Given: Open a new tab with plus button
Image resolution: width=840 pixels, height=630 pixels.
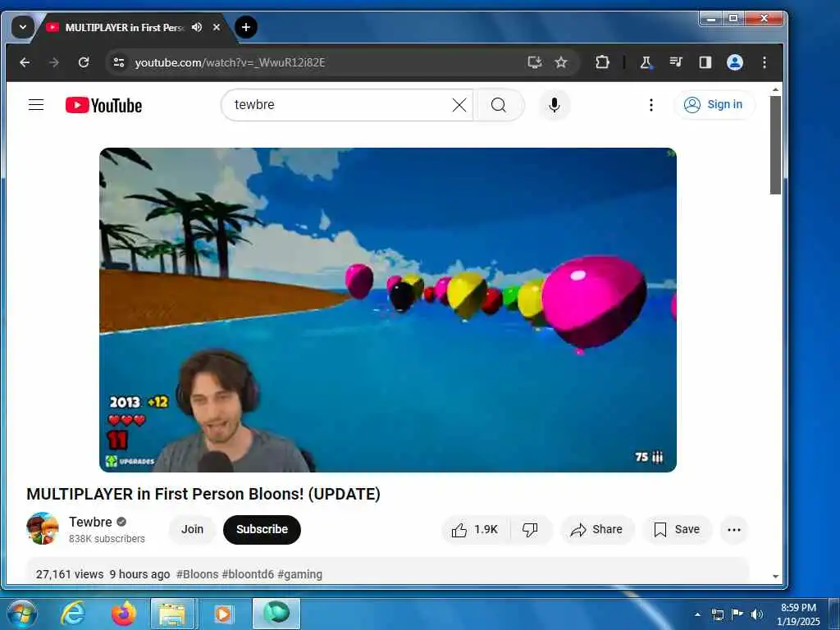Looking at the screenshot, I should (246, 27).
